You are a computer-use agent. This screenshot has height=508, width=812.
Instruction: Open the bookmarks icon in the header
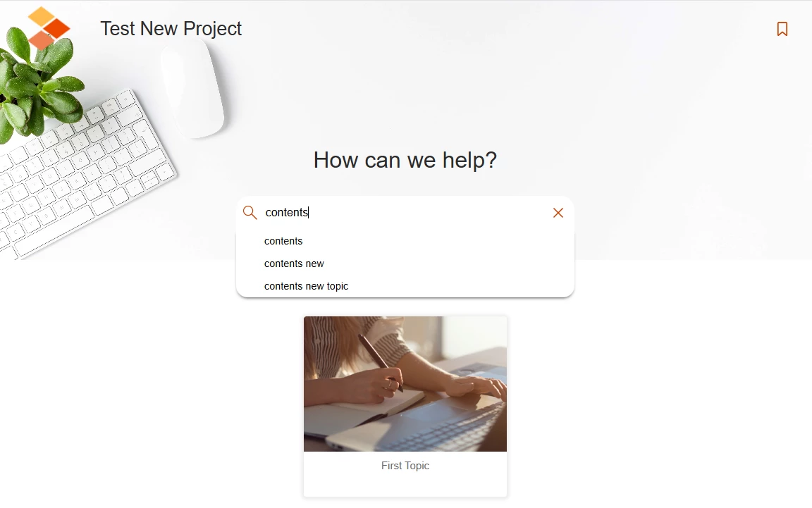pyautogui.click(x=782, y=29)
